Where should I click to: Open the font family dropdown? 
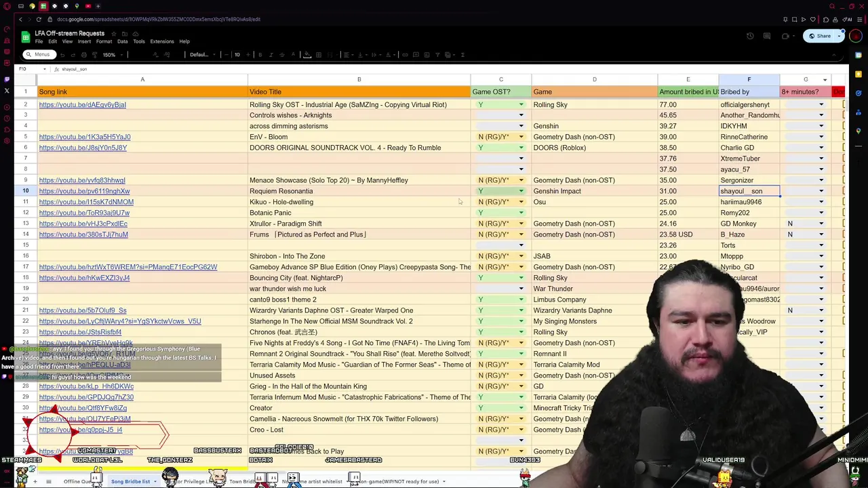coord(201,55)
